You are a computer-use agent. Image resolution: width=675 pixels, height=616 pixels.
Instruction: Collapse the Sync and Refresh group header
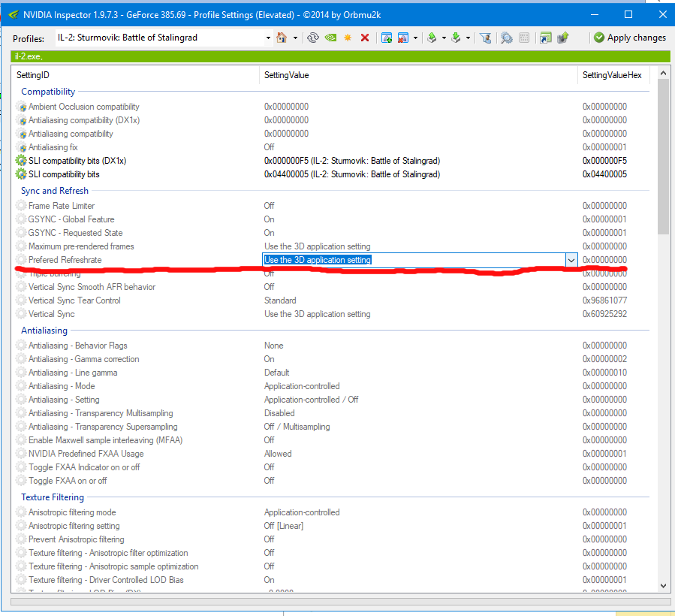pyautogui.click(x=55, y=191)
